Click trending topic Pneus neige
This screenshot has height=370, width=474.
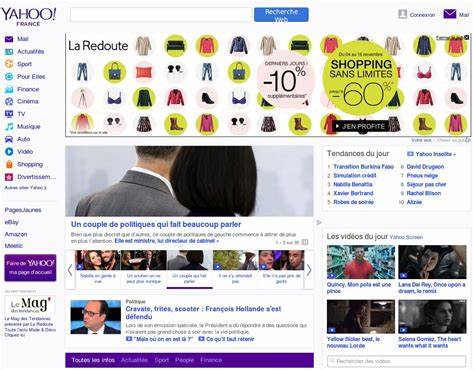pos(422,176)
